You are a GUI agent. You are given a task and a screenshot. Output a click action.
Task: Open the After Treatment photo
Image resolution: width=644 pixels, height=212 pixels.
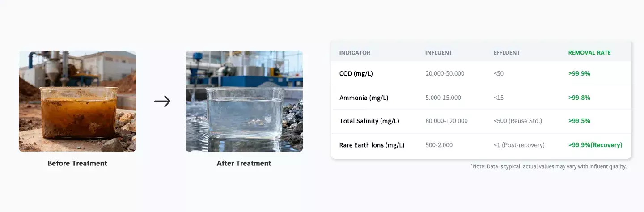point(244,101)
